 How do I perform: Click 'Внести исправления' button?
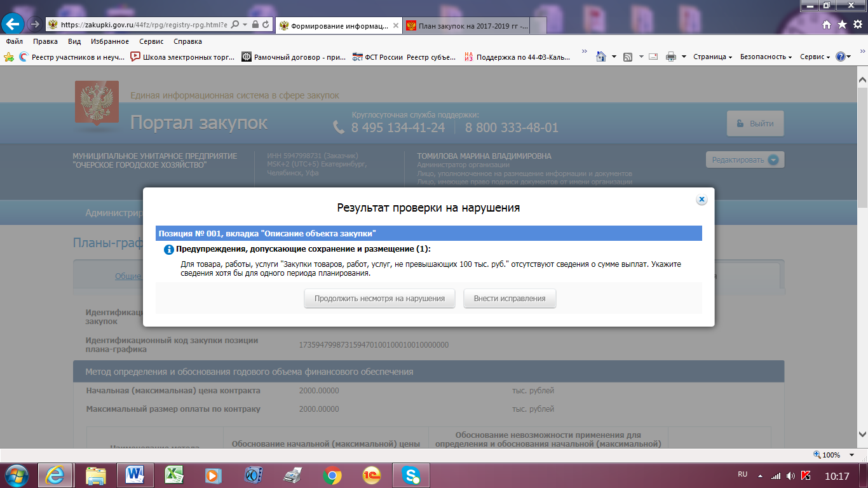pyautogui.click(x=510, y=299)
